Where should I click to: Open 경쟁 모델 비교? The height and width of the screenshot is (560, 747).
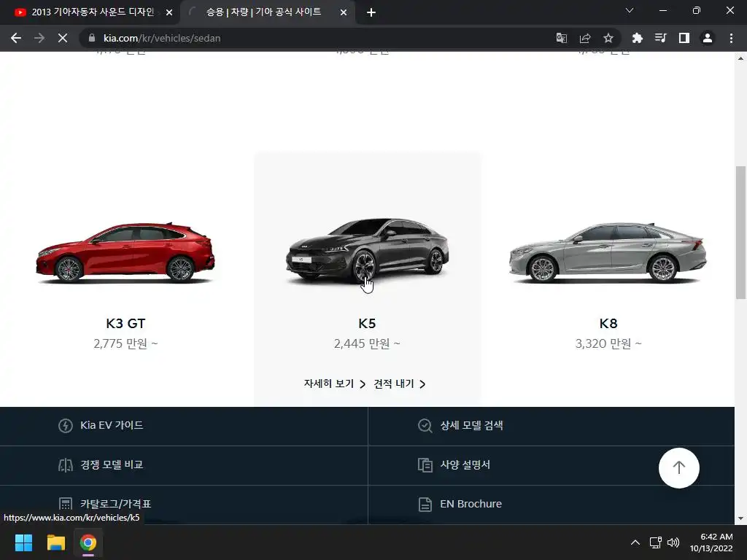coord(112,464)
